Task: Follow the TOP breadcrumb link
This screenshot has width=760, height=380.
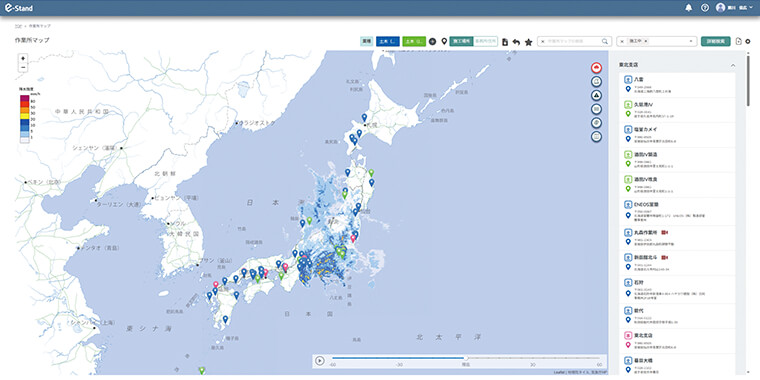Action: coord(18,26)
